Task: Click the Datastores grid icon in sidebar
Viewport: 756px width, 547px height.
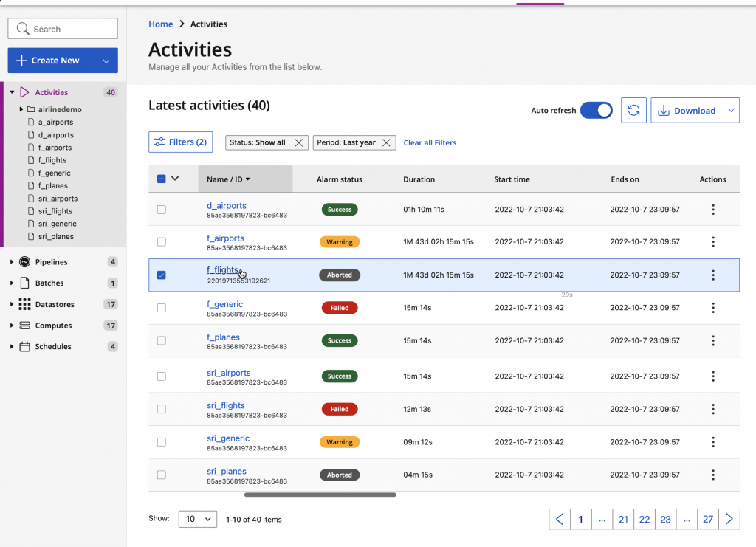Action: [x=24, y=304]
